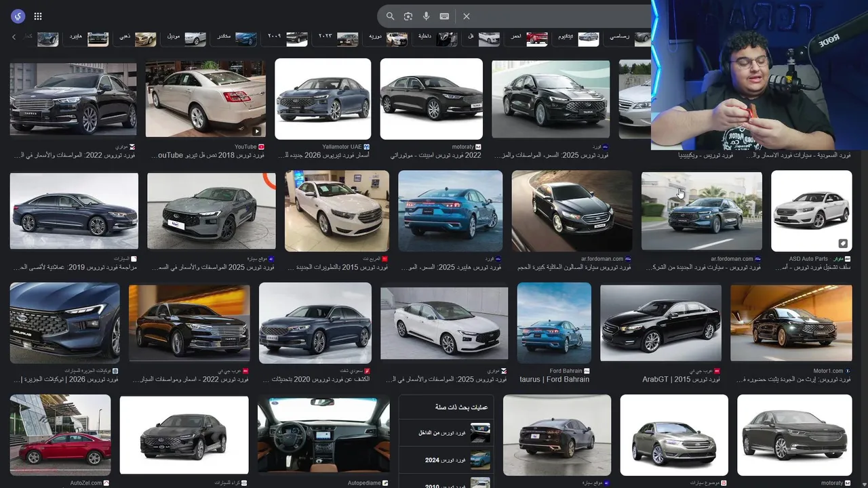Open the YouTube beige Taurus 2018 thumbnail
The height and width of the screenshot is (488, 868).
205,99
